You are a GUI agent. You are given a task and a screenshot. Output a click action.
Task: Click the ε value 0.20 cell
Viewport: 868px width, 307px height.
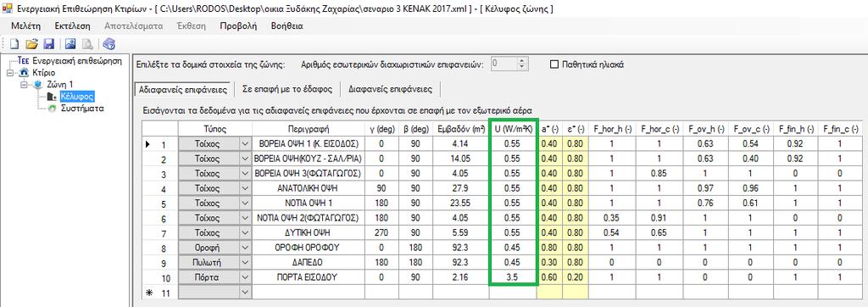576,276
